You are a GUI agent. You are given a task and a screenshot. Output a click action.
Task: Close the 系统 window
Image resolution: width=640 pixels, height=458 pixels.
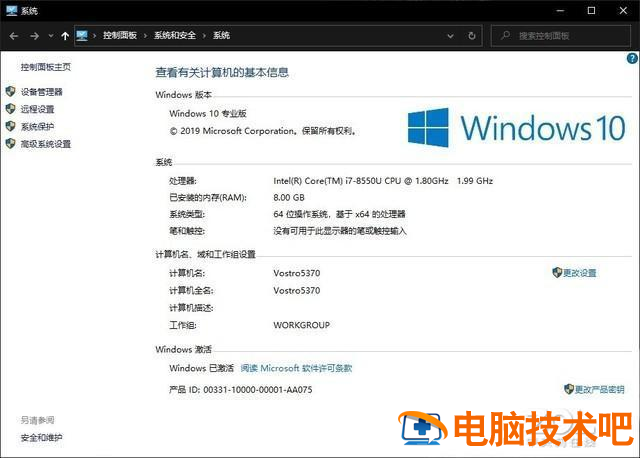point(623,11)
